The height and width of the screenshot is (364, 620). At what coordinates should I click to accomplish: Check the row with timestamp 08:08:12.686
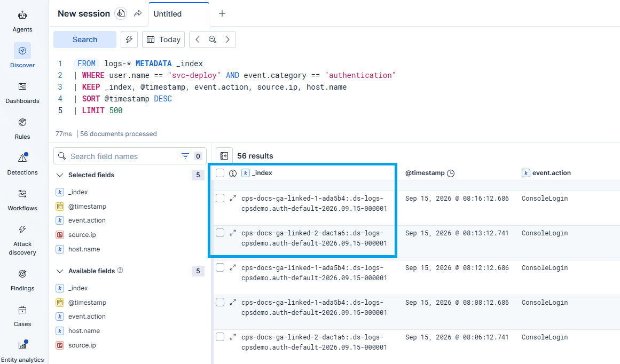(x=220, y=302)
